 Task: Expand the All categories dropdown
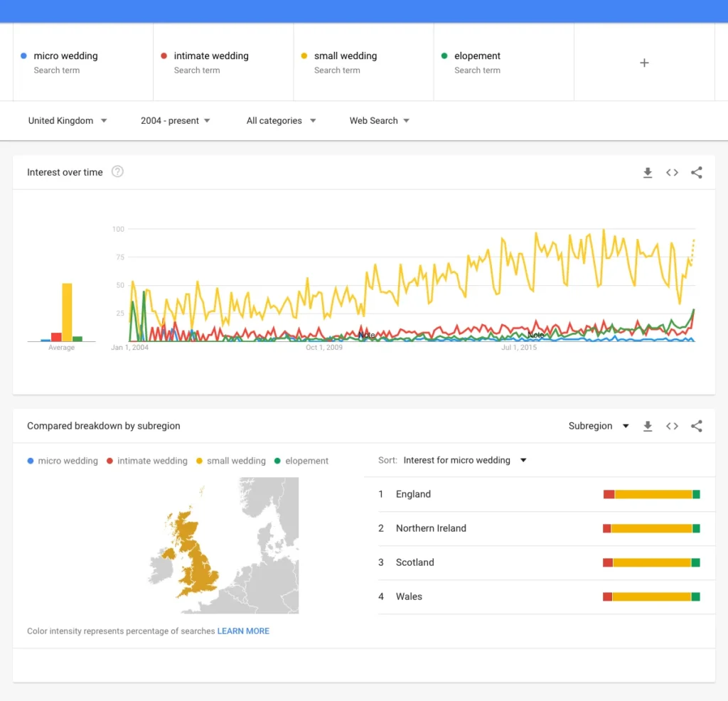coord(281,121)
